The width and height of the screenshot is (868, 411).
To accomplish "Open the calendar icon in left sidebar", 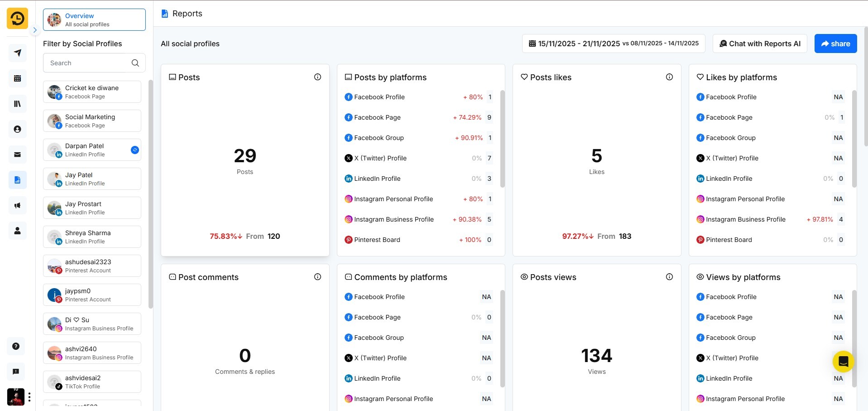I will click(17, 78).
